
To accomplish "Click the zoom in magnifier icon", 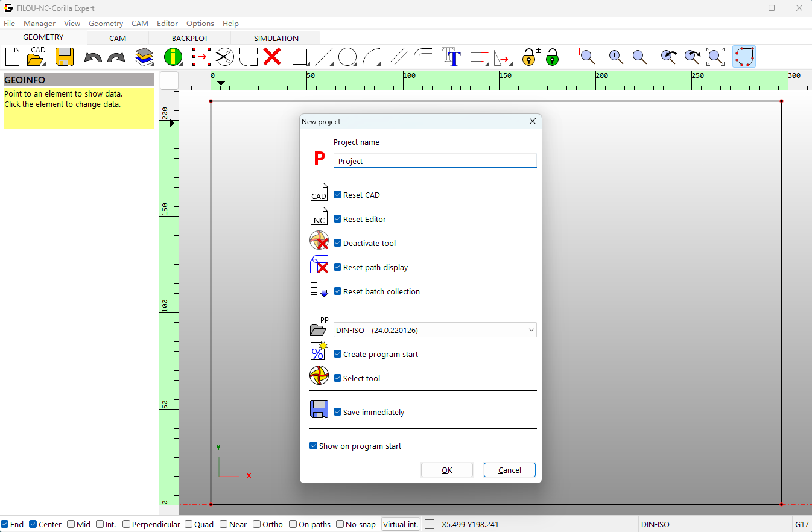I will tap(616, 57).
